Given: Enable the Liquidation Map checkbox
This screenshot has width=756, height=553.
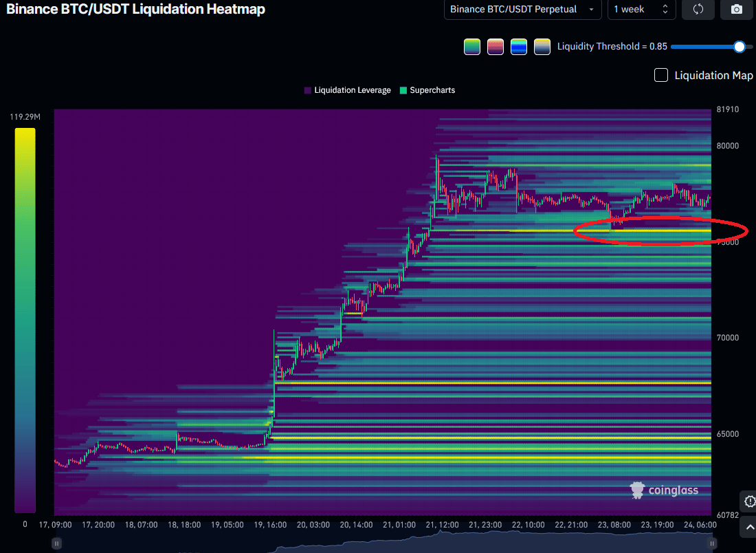Looking at the screenshot, I should click(x=661, y=75).
